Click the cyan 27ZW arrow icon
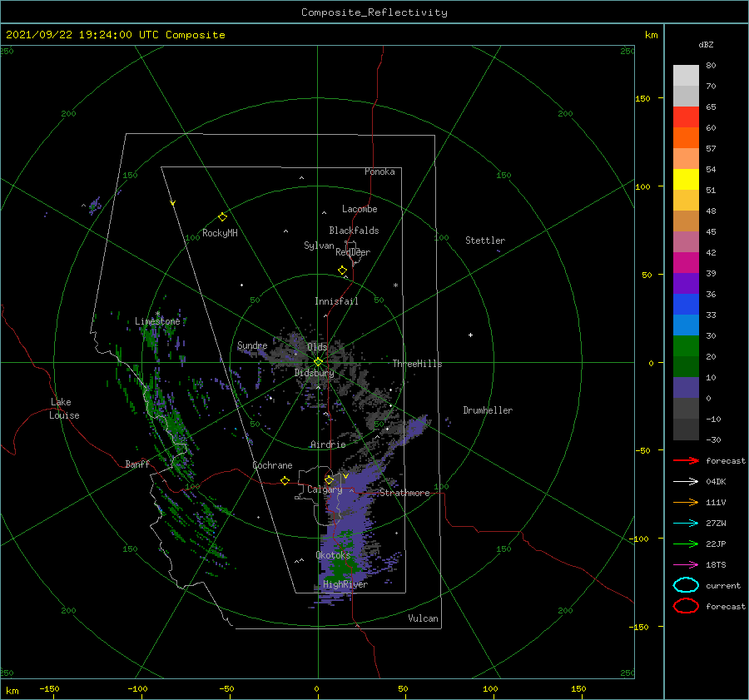The height and width of the screenshot is (700, 749). pos(686,524)
